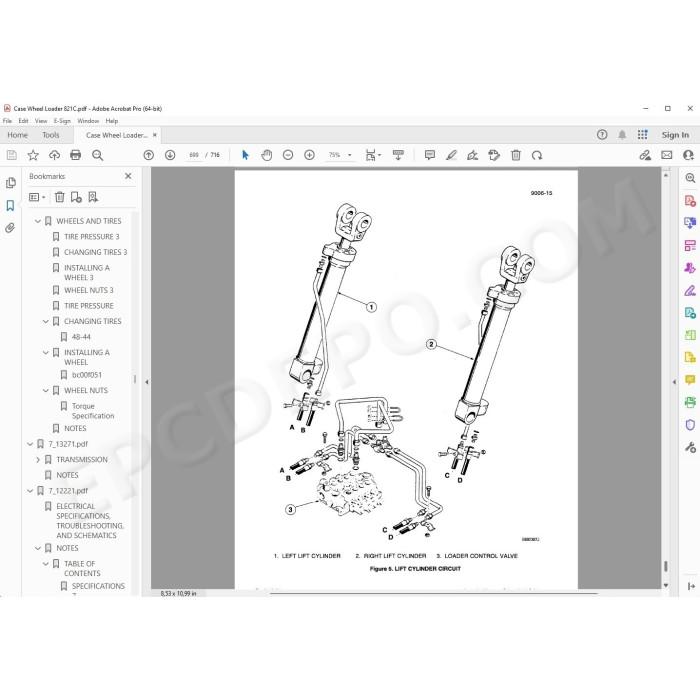Open the fit page options icon

(x=373, y=155)
